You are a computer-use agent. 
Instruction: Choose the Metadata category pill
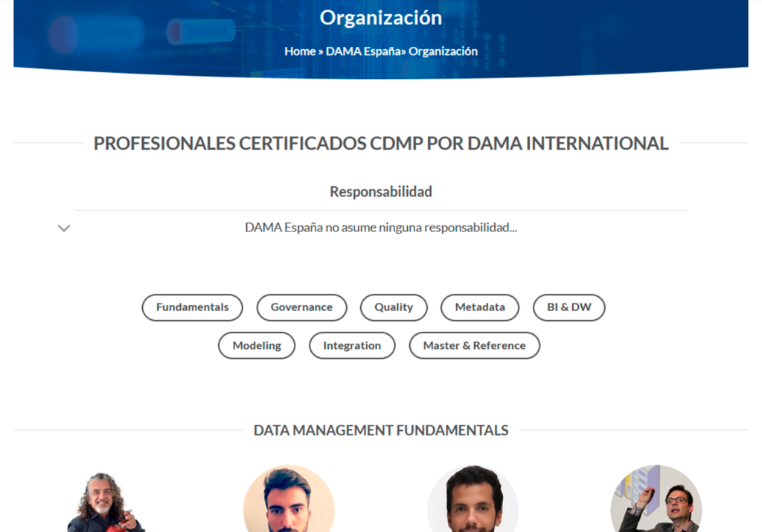coord(480,307)
